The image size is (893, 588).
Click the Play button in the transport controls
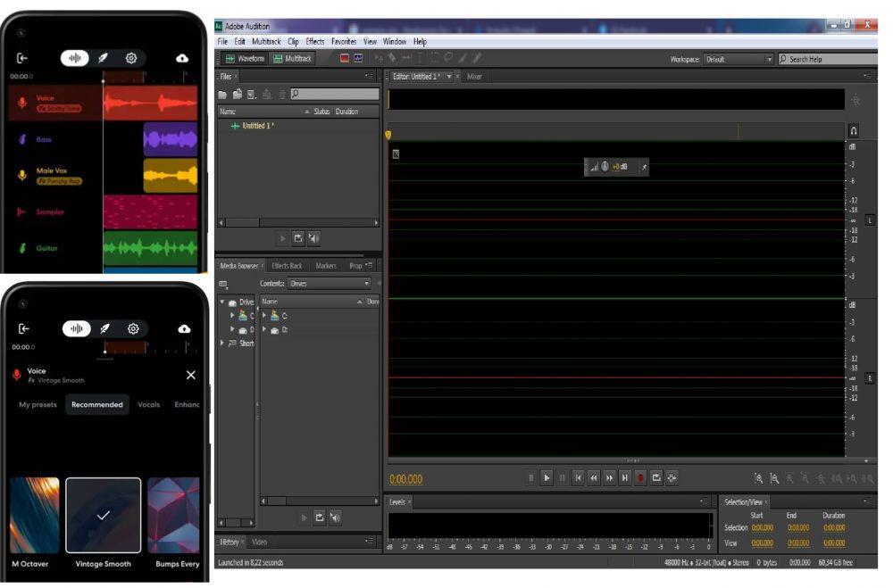(x=547, y=478)
